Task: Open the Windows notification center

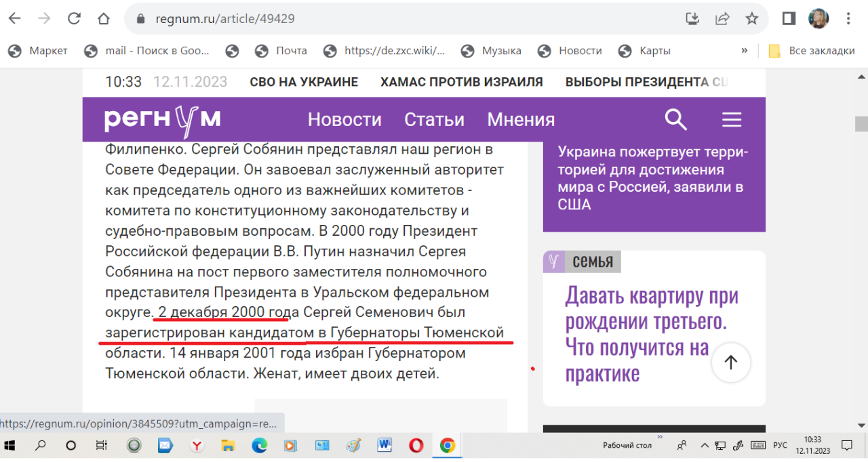Action: click(x=846, y=445)
